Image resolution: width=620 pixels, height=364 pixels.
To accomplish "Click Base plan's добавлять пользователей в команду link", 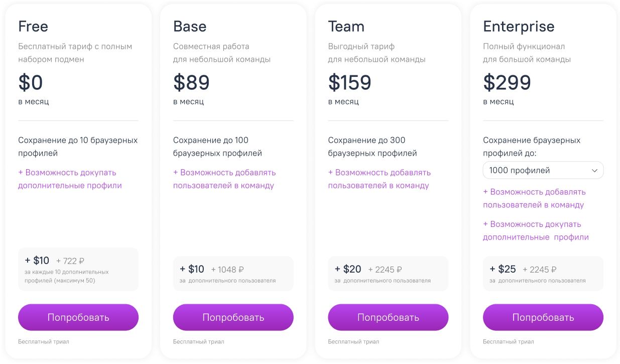I will click(224, 179).
